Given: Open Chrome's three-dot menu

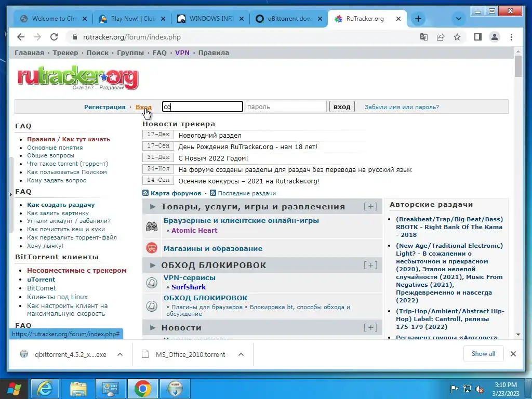Looking at the screenshot, I should pos(511,37).
